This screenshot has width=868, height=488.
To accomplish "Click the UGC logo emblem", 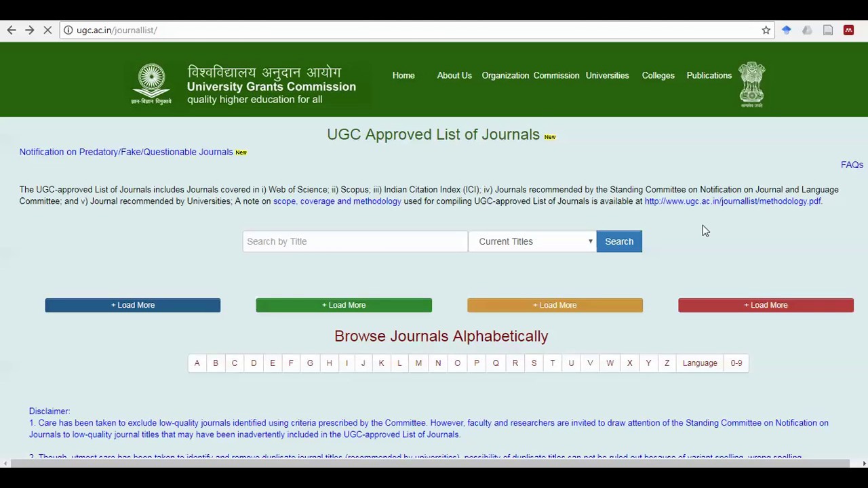I will (151, 84).
